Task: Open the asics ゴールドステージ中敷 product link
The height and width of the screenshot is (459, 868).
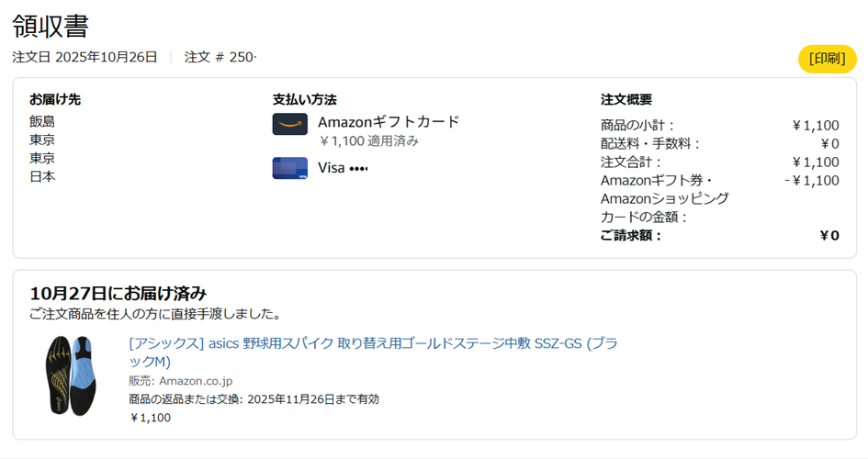Action: 372,353
